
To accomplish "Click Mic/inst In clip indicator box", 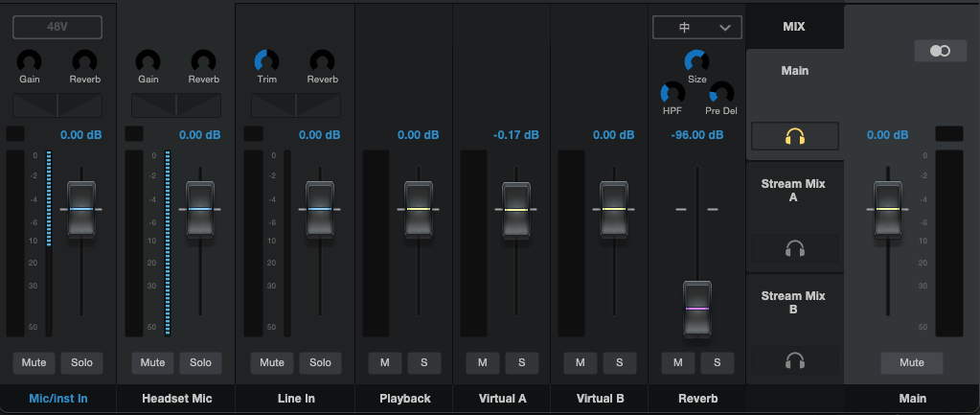I will 15,134.
